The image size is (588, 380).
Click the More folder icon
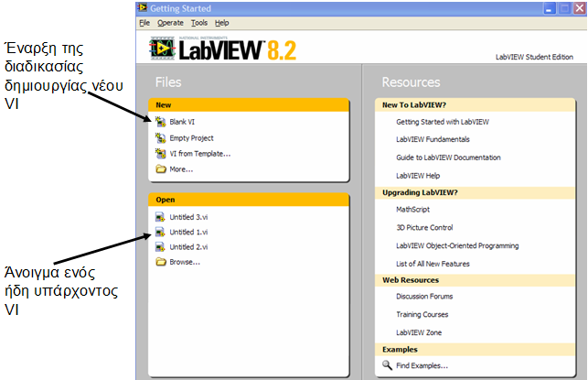[x=161, y=169]
